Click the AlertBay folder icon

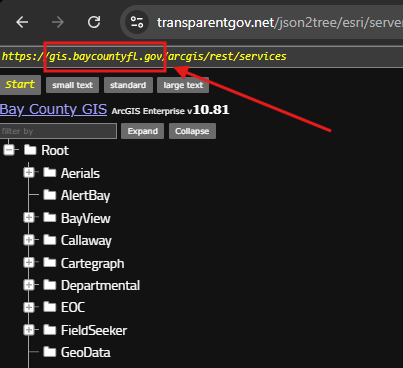(50, 195)
